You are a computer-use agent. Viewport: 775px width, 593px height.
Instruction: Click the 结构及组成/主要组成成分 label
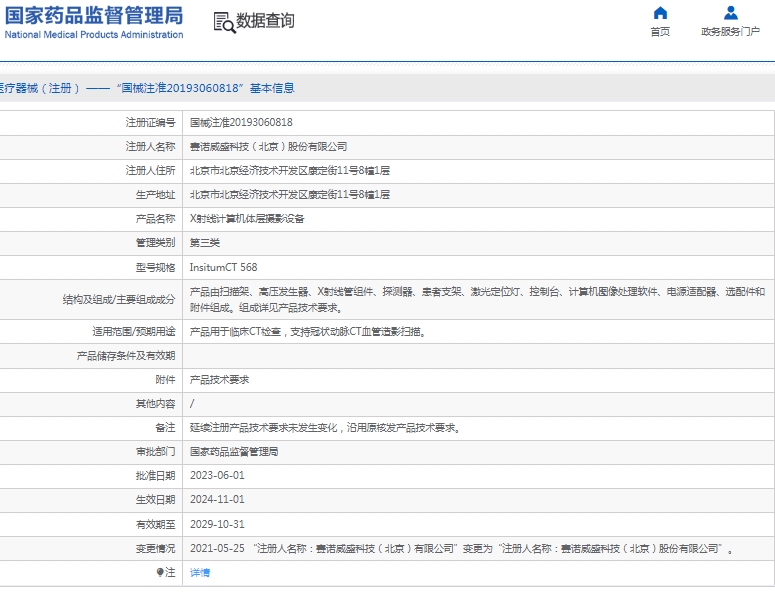[119, 299]
